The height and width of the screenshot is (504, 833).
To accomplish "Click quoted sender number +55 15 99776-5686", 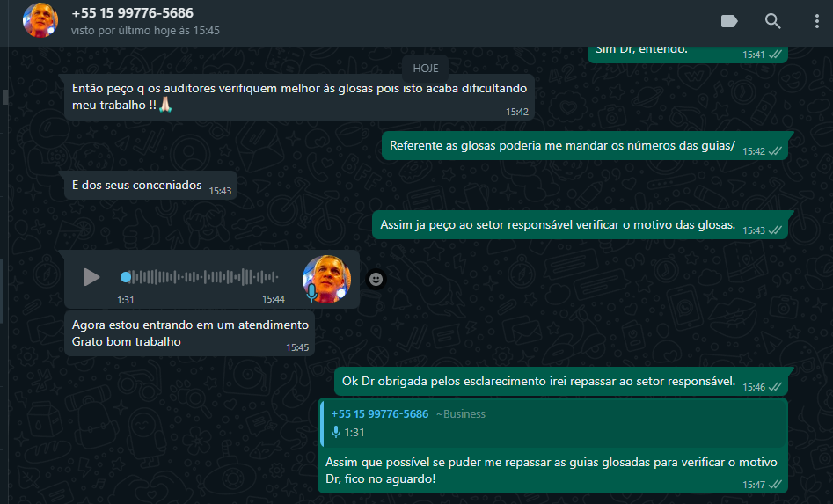I will [x=379, y=414].
